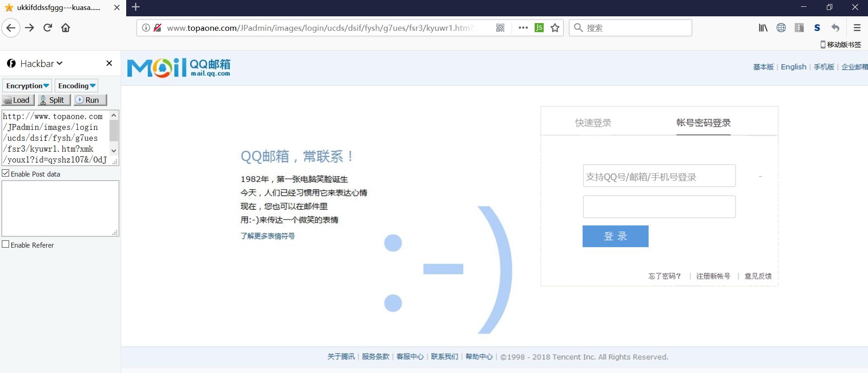868x373 pixels.
Task: Click the URL textarea scrollbar up arrow
Action: coord(114,115)
